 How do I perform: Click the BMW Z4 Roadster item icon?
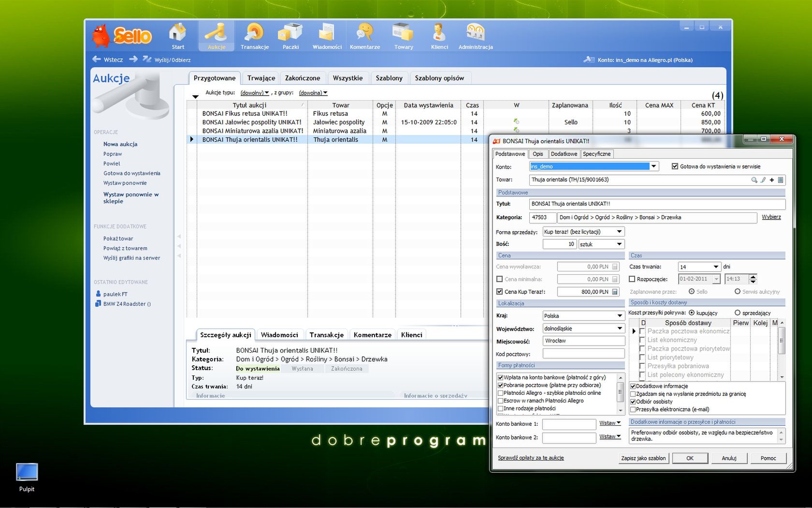tap(98, 304)
